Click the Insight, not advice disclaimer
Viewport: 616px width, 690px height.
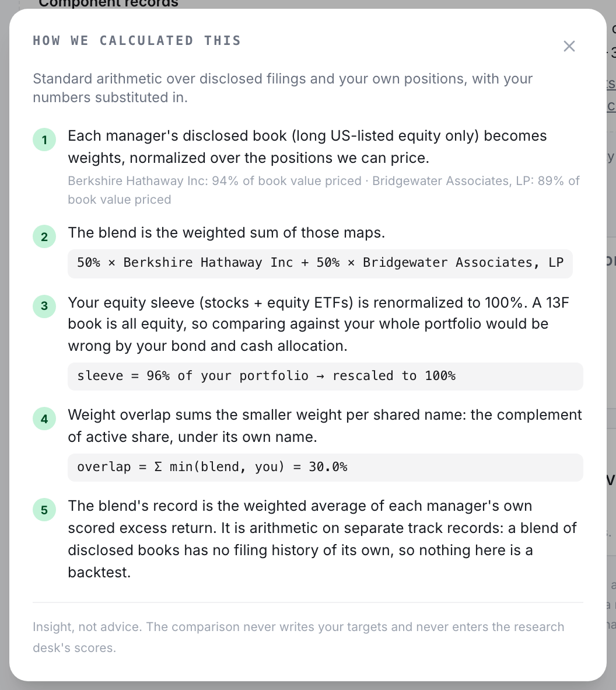298,637
